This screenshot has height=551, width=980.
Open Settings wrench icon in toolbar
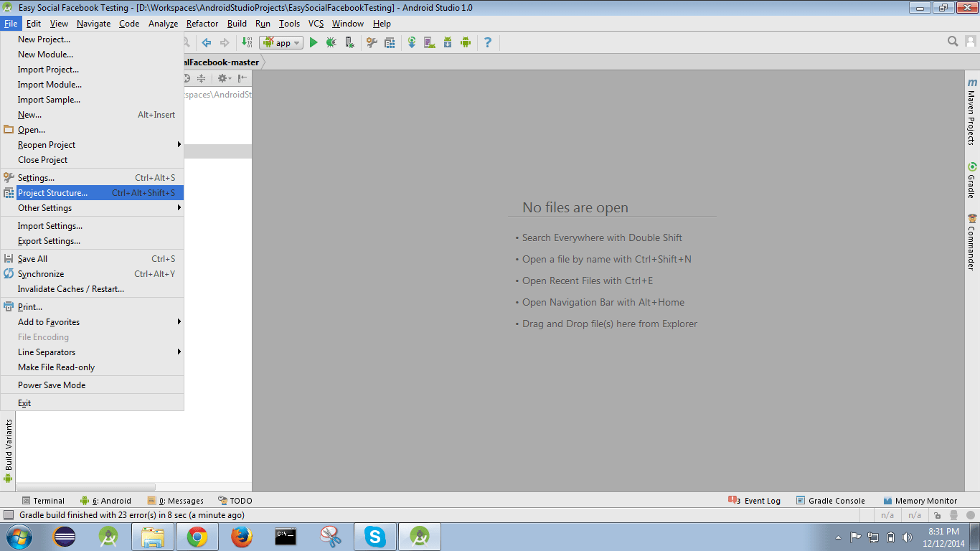coord(372,42)
